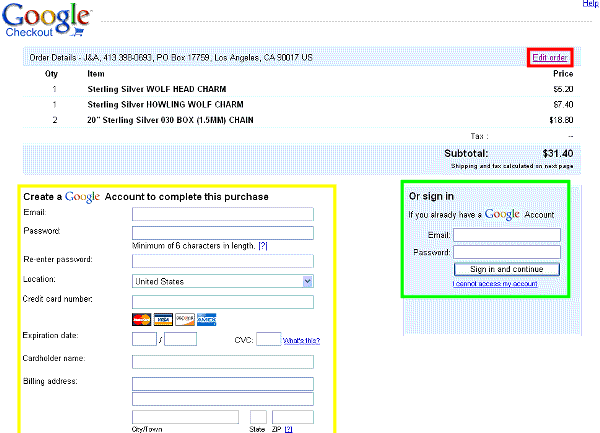The height and width of the screenshot is (433, 600).
Task: Select 'Sterling Silver HOWLING WOLF CHARM' item text
Action: pos(165,104)
